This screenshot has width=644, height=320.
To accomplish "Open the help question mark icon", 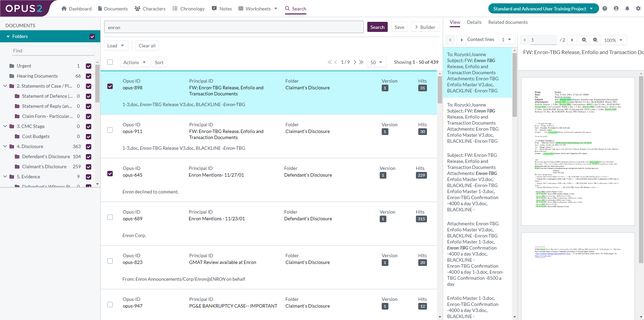I will [605, 8].
